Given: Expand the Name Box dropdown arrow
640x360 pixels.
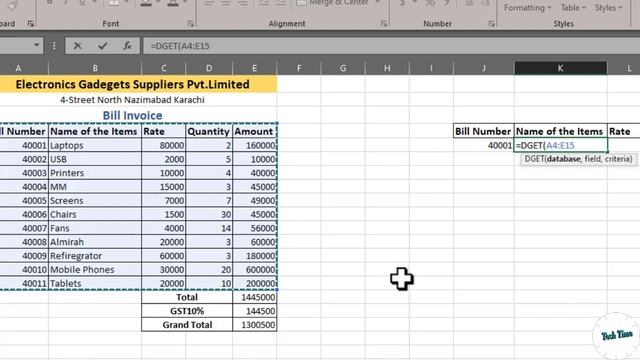Looking at the screenshot, I should pos(36,45).
